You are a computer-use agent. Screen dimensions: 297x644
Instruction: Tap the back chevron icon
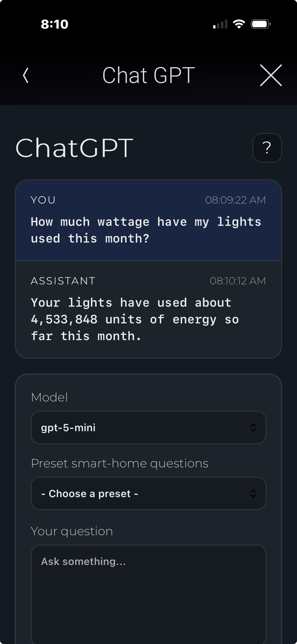[26, 76]
